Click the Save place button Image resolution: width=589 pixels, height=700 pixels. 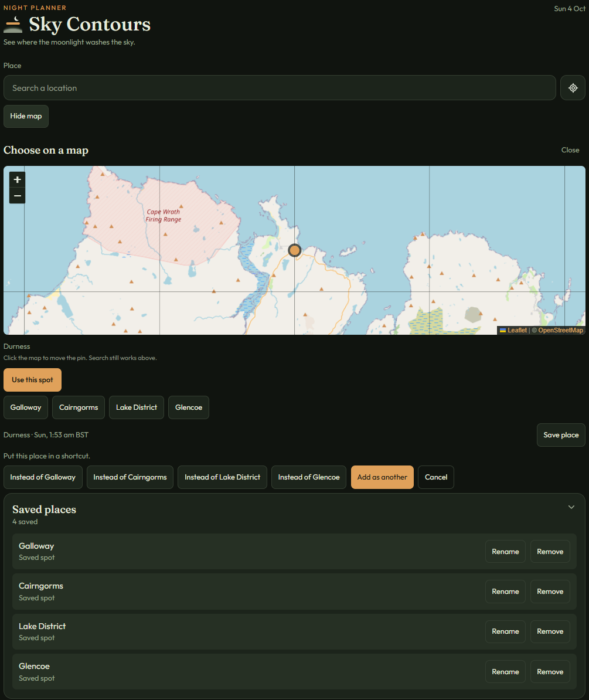561,435
